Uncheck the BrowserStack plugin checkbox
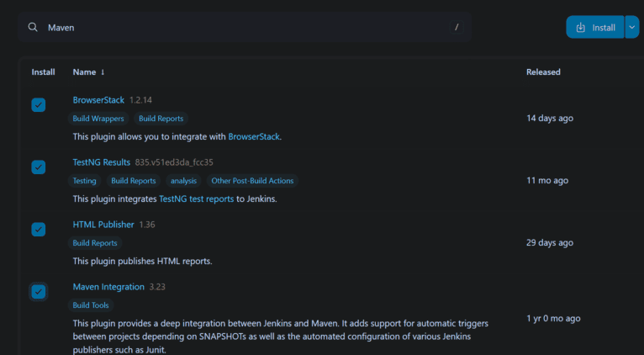Viewport: 644px width, 355px height. coord(39,105)
